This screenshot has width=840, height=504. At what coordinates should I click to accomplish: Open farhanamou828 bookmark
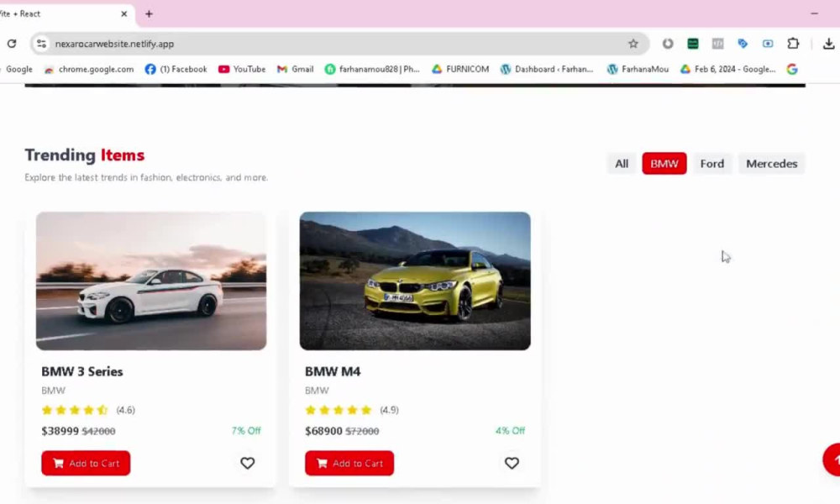point(372,69)
